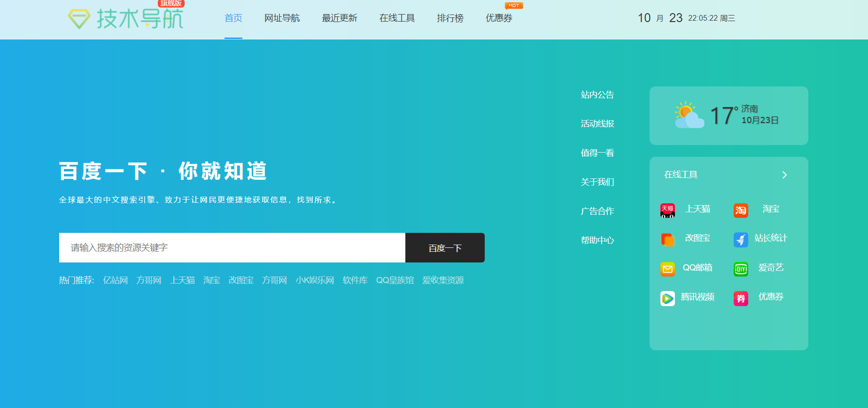Image resolution: width=868 pixels, height=408 pixels.
Task: Click the 软件库 hot recommendation link
Action: pyautogui.click(x=355, y=280)
